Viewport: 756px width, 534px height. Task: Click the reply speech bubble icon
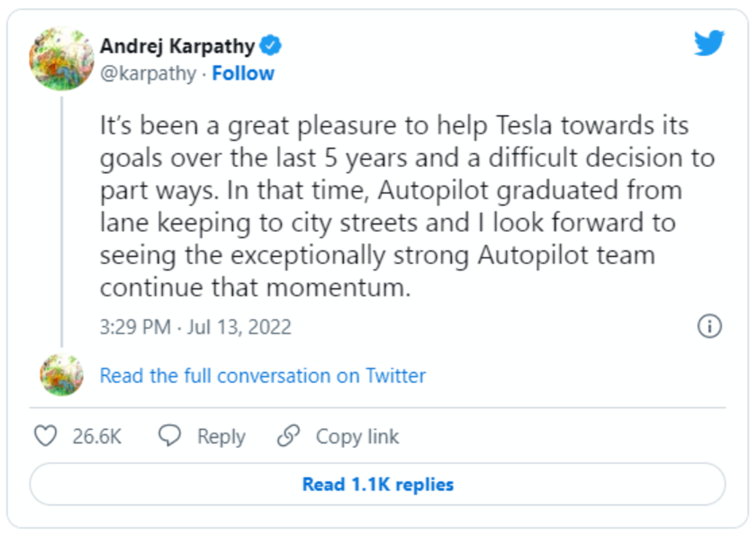pyautogui.click(x=170, y=436)
